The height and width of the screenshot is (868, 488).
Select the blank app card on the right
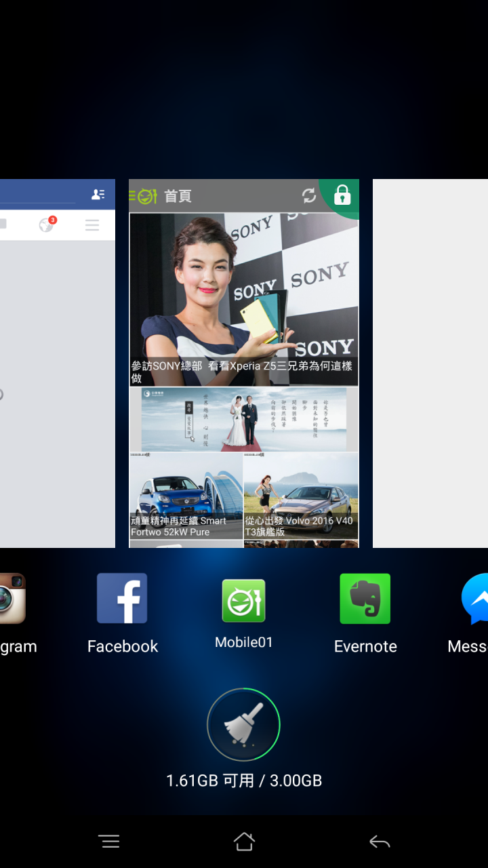pos(430,363)
